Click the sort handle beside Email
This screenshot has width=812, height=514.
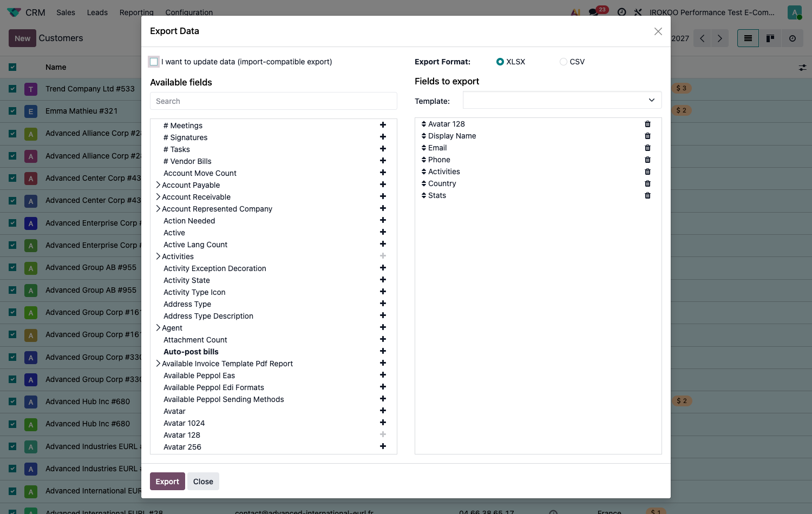(424, 148)
